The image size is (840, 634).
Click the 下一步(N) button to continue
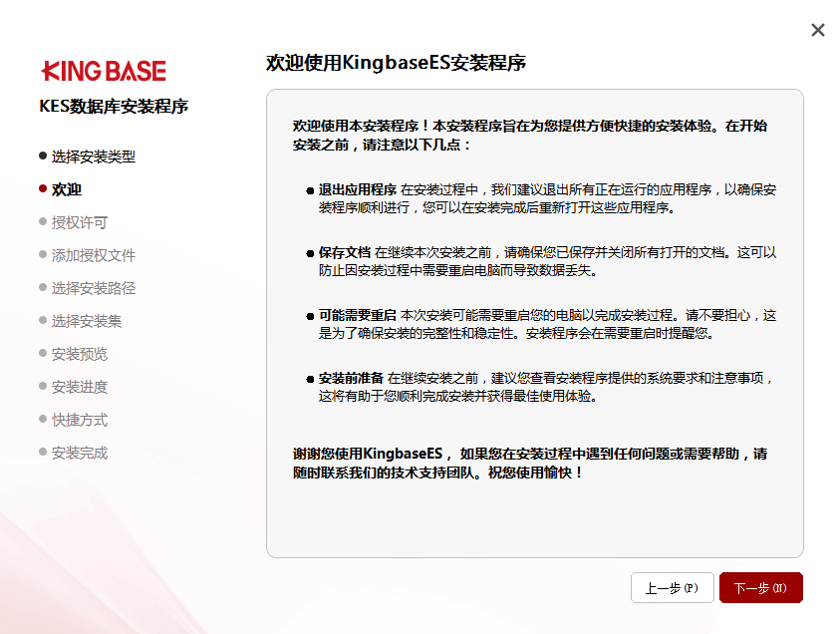pos(760,587)
